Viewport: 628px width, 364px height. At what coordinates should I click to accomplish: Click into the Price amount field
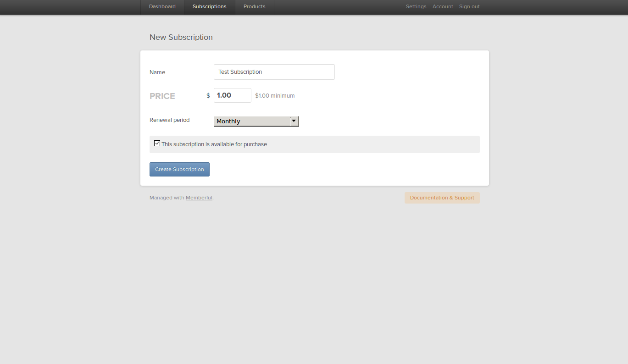tap(233, 95)
